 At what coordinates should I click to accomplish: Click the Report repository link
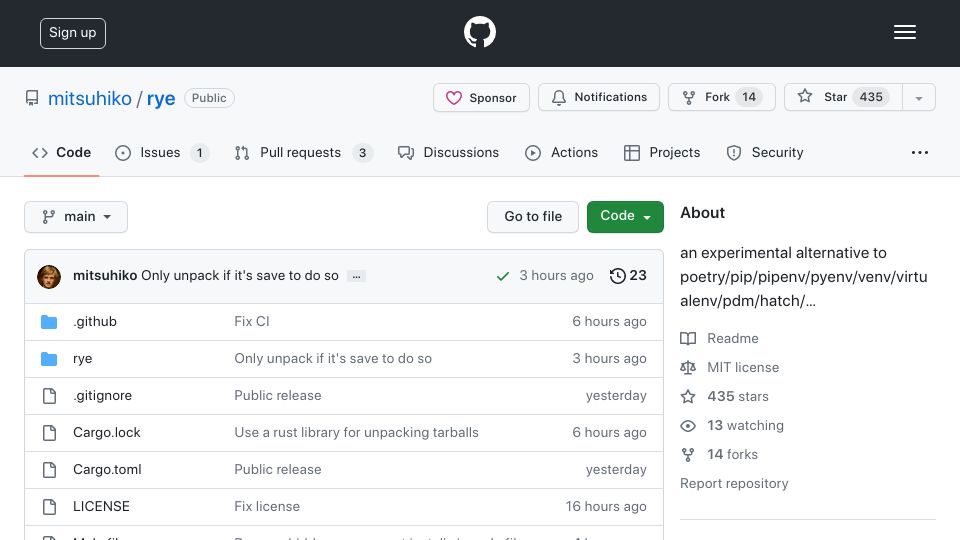pos(734,484)
